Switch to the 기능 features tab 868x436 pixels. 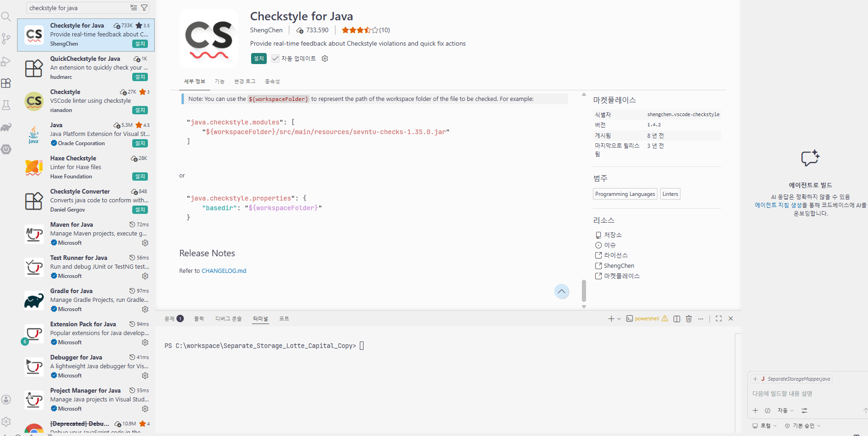pos(219,82)
